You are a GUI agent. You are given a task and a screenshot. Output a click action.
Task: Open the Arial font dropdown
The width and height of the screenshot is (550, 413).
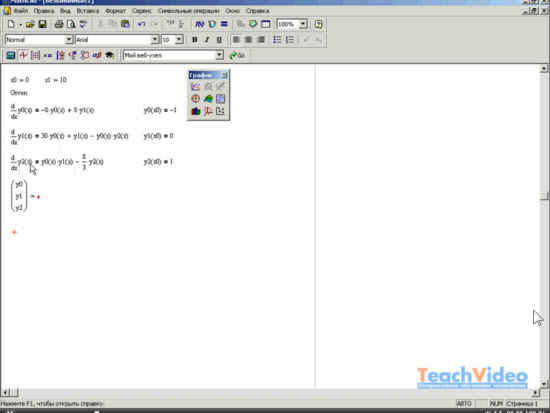tap(155, 40)
